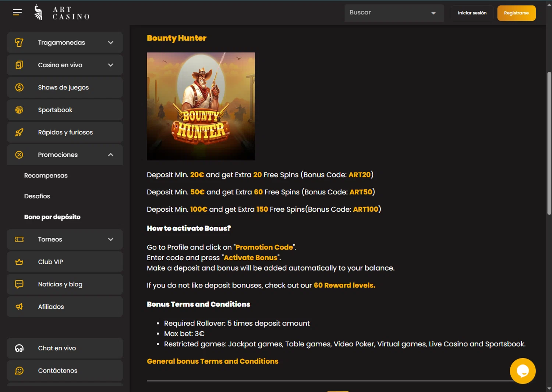This screenshot has width=552, height=392.
Task: Open Afiliados menu item
Action: pos(65,307)
